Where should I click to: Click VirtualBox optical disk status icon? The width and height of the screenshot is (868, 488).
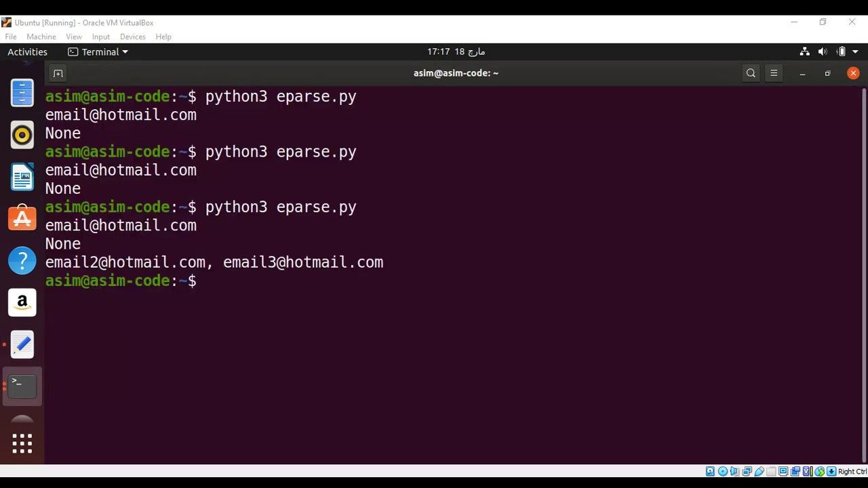point(723,472)
